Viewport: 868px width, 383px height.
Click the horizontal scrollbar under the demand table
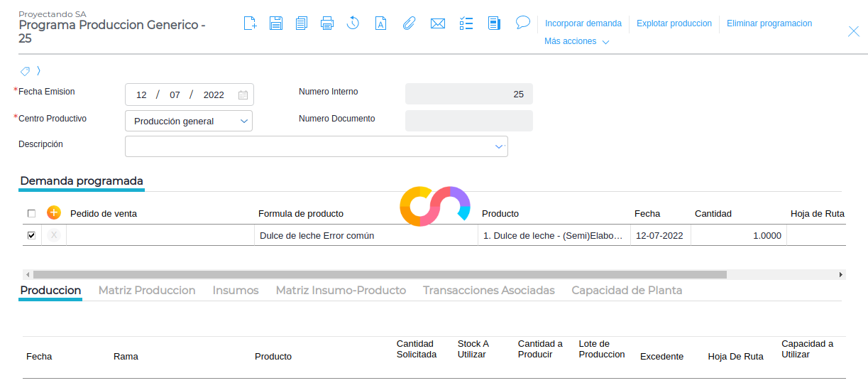[x=380, y=274]
